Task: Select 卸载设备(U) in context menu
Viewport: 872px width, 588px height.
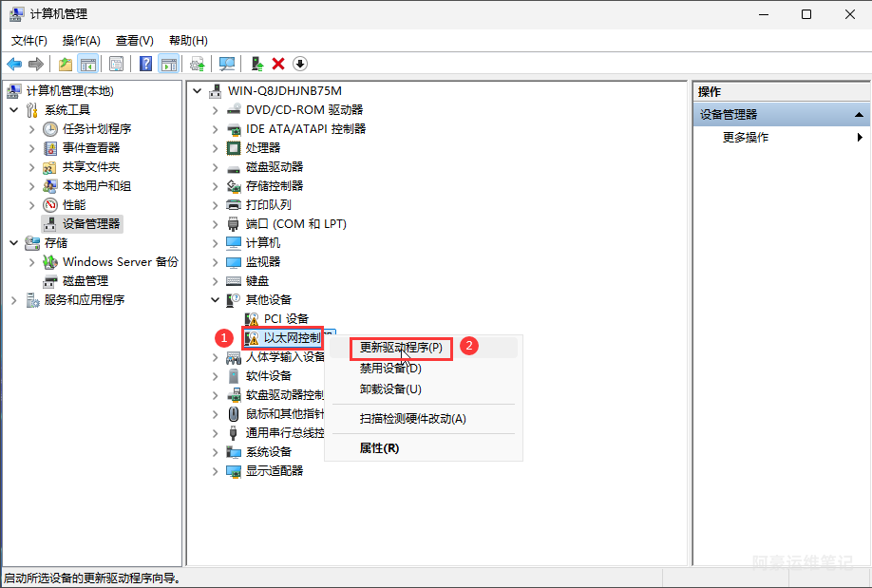Action: pyautogui.click(x=390, y=389)
